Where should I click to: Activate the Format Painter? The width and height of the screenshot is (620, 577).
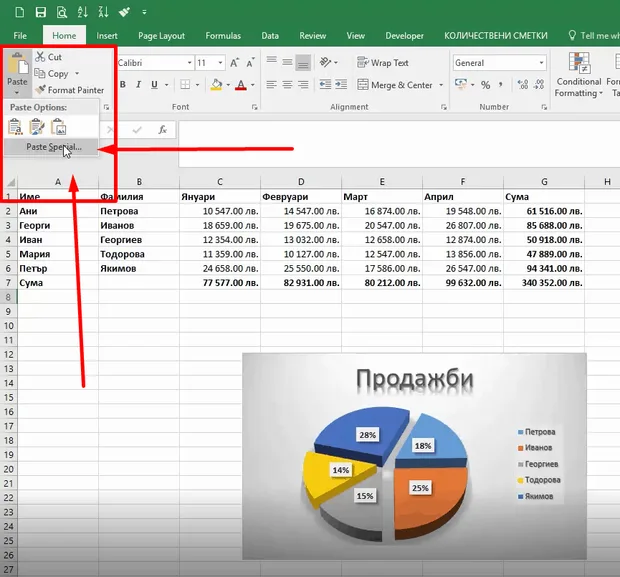click(x=69, y=90)
